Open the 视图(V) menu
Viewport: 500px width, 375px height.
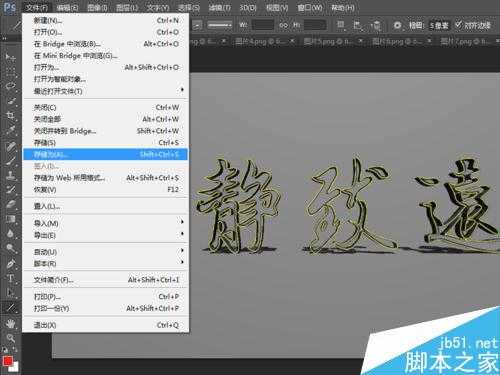(277, 8)
